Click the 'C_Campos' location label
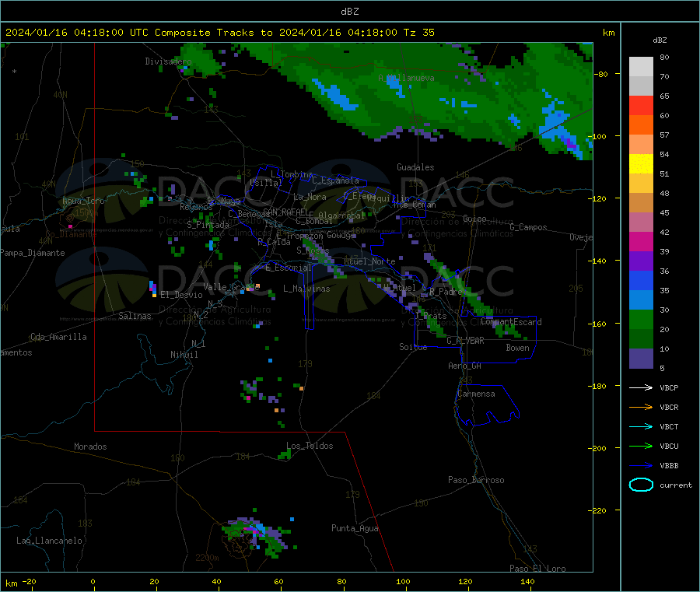 point(528,227)
